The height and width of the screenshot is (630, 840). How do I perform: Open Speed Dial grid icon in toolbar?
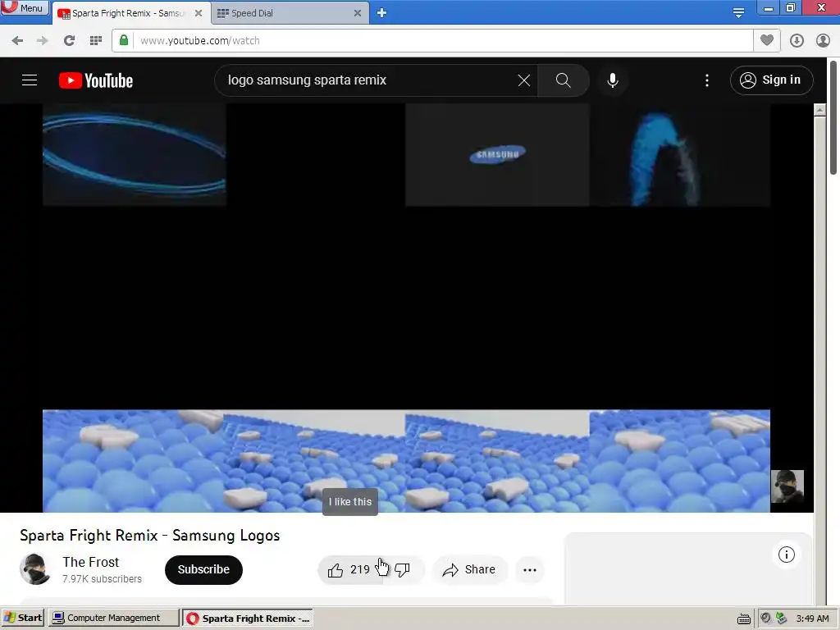click(96, 41)
